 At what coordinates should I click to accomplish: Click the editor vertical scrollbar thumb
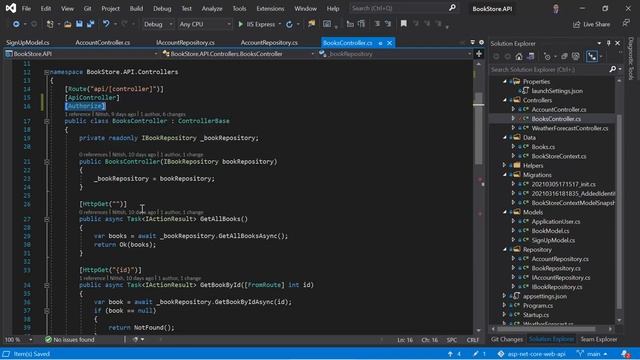479,129
